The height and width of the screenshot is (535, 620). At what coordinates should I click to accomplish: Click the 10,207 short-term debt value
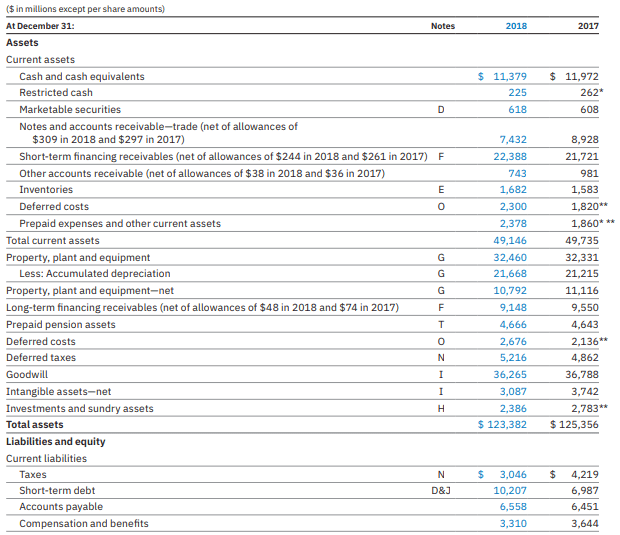point(510,491)
